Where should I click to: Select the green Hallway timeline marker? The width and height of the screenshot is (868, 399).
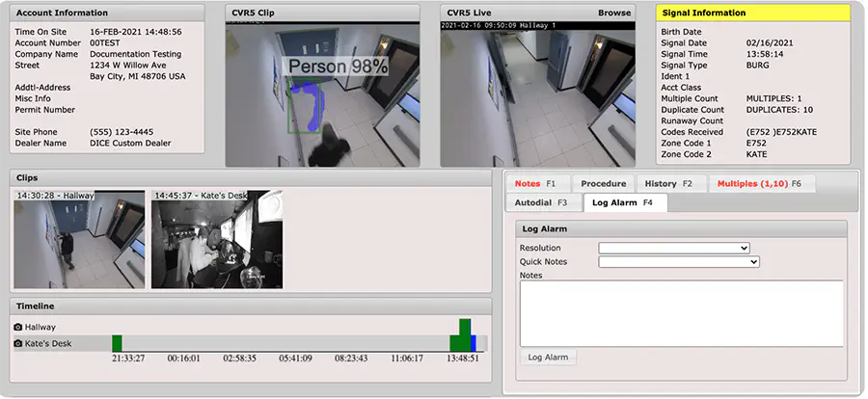[465, 327]
